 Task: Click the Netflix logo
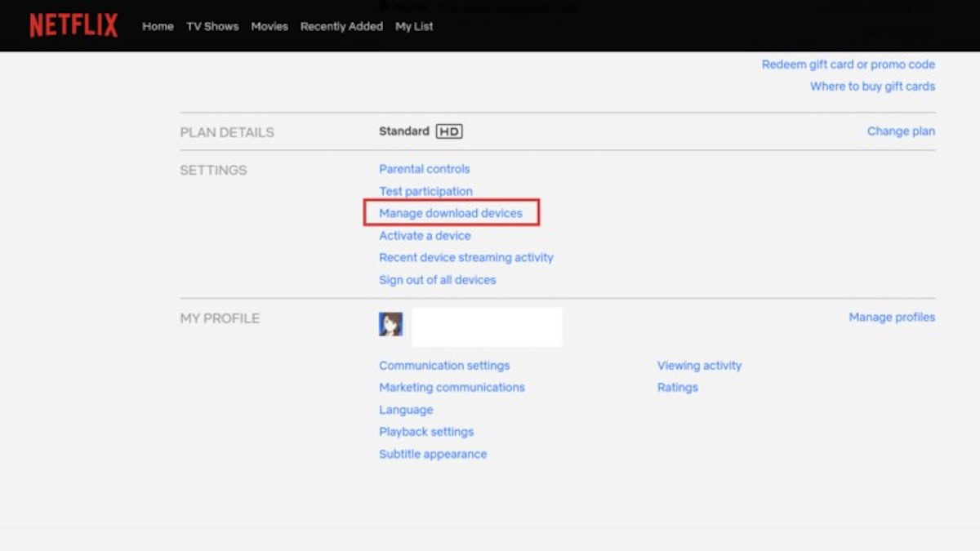click(x=73, y=25)
